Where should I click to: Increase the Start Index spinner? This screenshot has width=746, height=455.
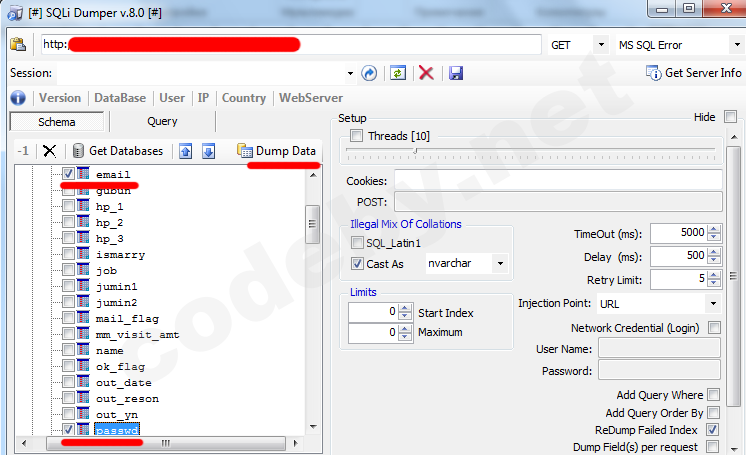pos(405,308)
